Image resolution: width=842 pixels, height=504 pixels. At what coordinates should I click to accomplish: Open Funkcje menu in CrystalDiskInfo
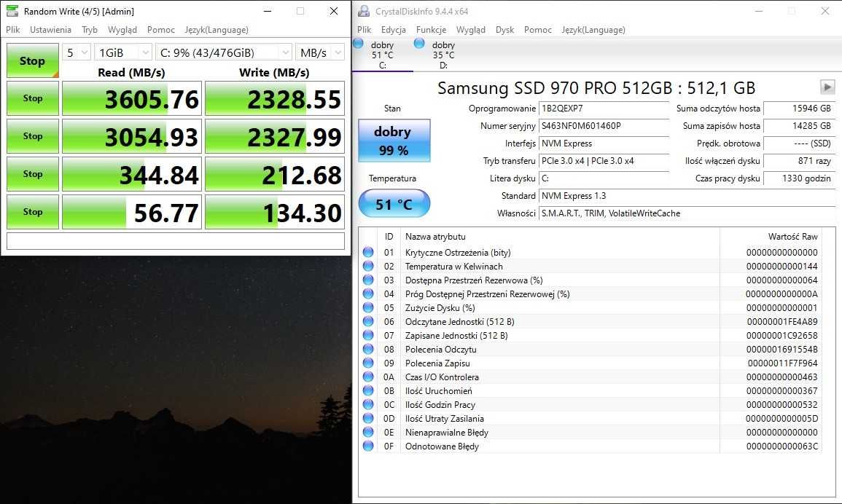(431, 30)
